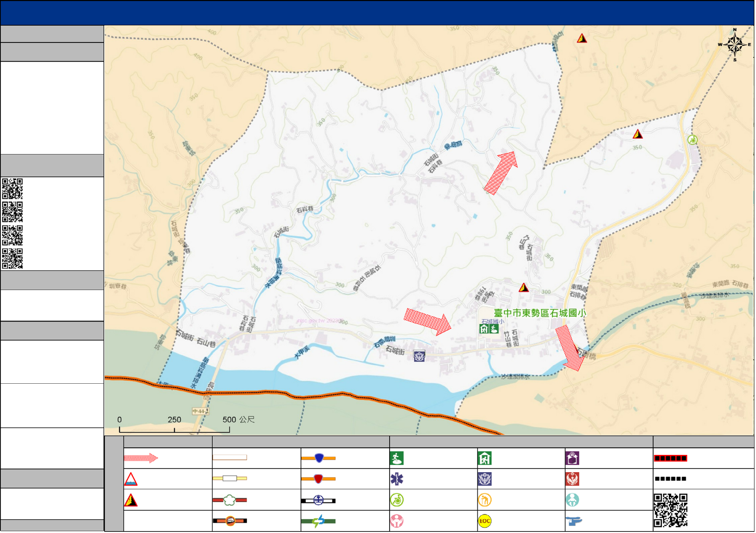The image size is (756, 533).
Task: Click the 500 公尺 scale bar label
Action: [239, 420]
